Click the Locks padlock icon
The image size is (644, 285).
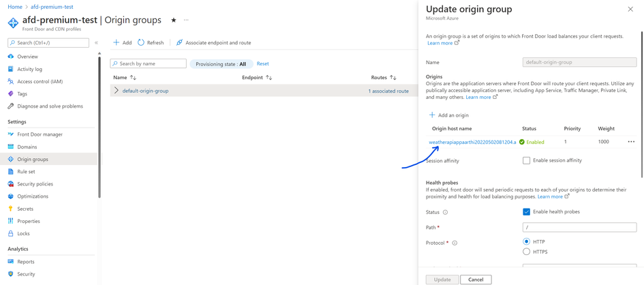click(11, 233)
